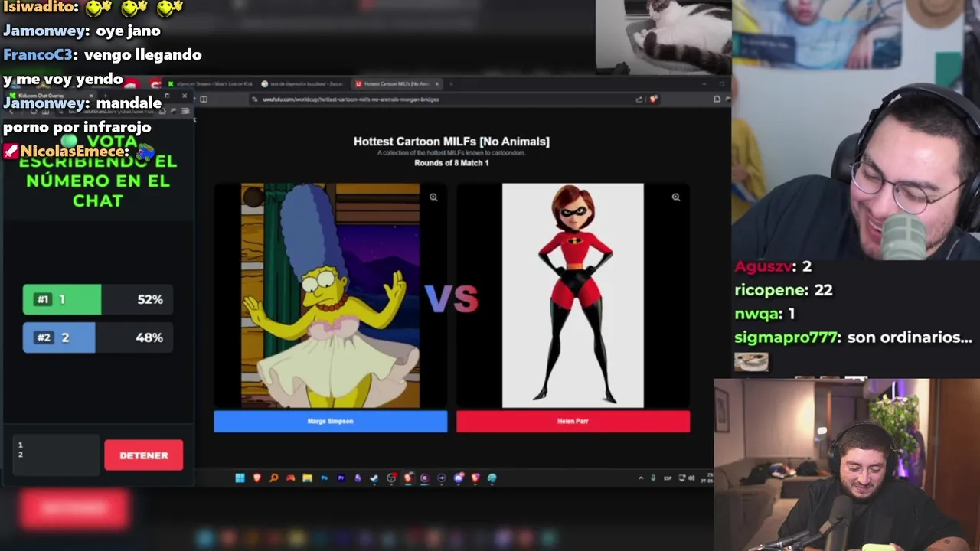
Task: Open the Windows Start menu
Action: click(240, 478)
